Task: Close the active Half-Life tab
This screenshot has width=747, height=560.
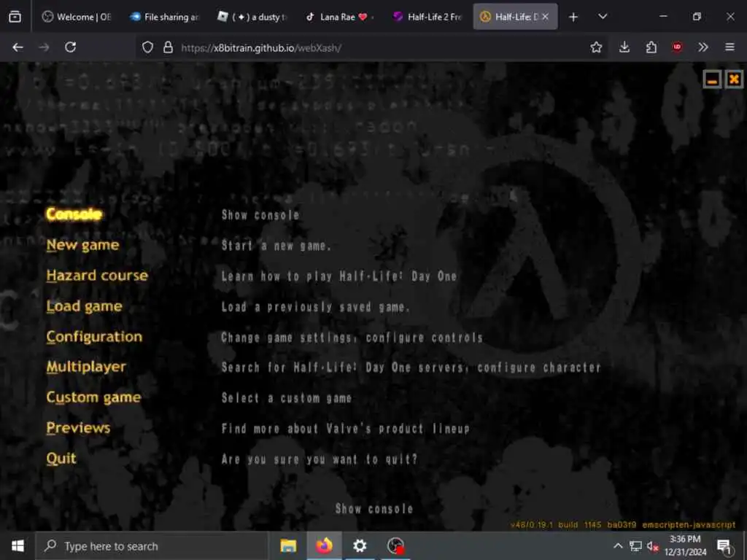Action: coord(546,17)
